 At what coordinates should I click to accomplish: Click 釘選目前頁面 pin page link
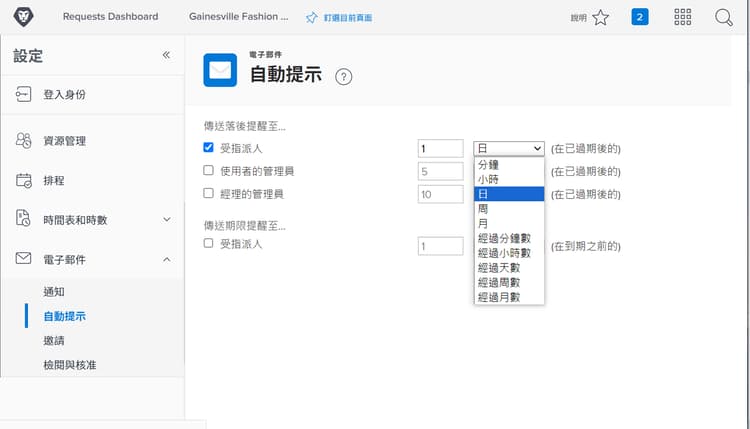coord(348,18)
